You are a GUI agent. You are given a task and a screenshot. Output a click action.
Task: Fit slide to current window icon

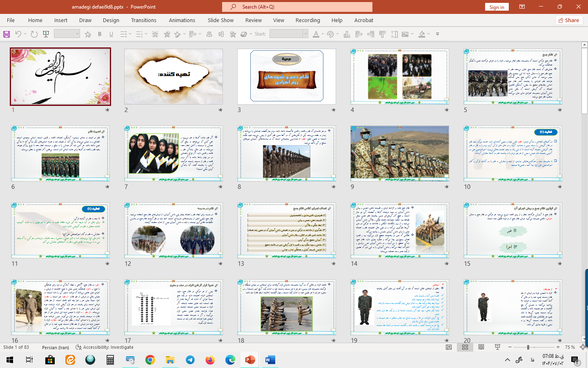pyautogui.click(x=583, y=347)
